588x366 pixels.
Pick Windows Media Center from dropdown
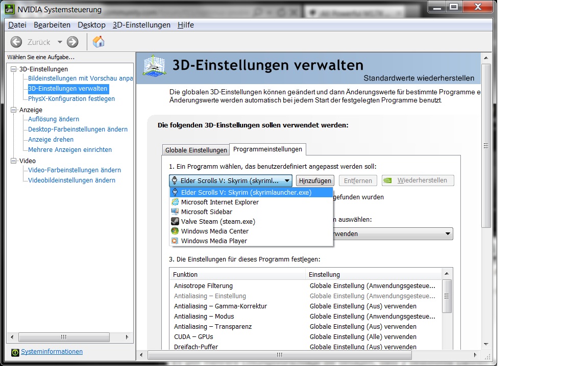(214, 231)
